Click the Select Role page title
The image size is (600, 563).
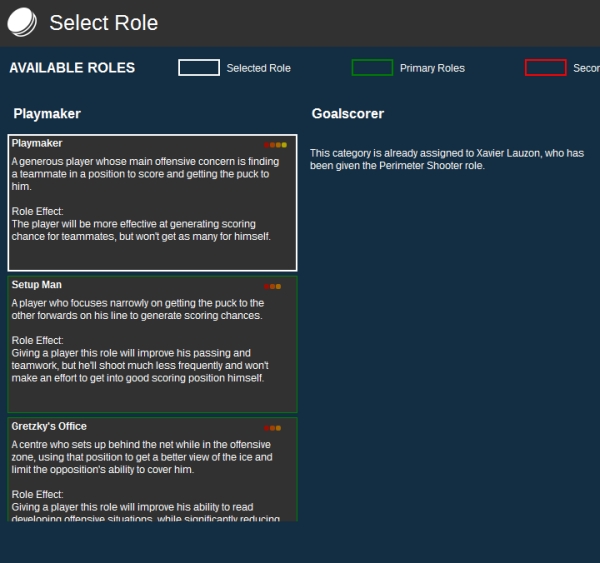(x=103, y=23)
